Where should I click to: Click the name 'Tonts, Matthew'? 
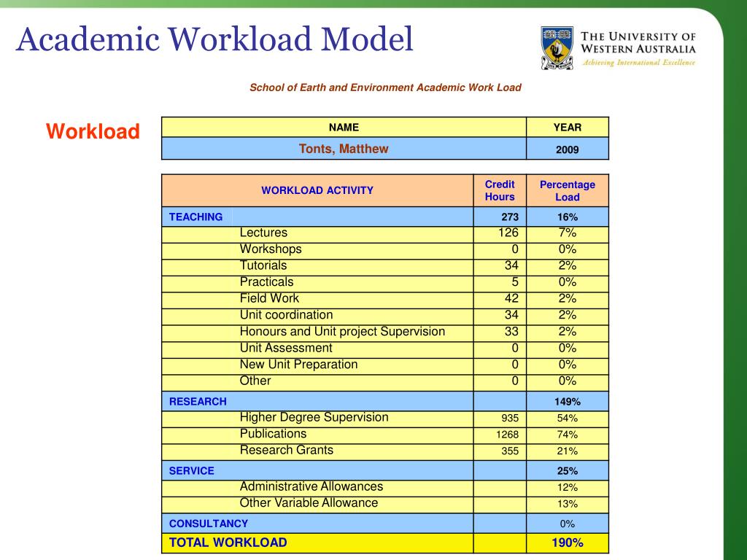click(x=344, y=149)
